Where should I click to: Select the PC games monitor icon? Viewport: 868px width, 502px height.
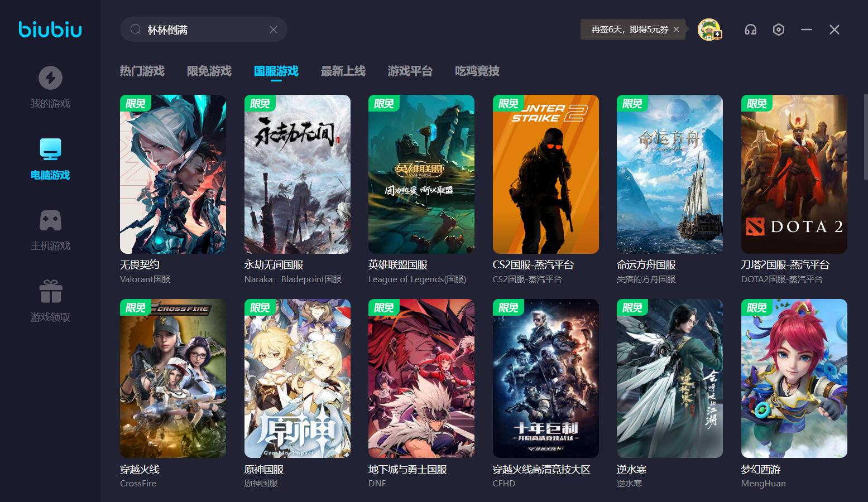coord(50,149)
